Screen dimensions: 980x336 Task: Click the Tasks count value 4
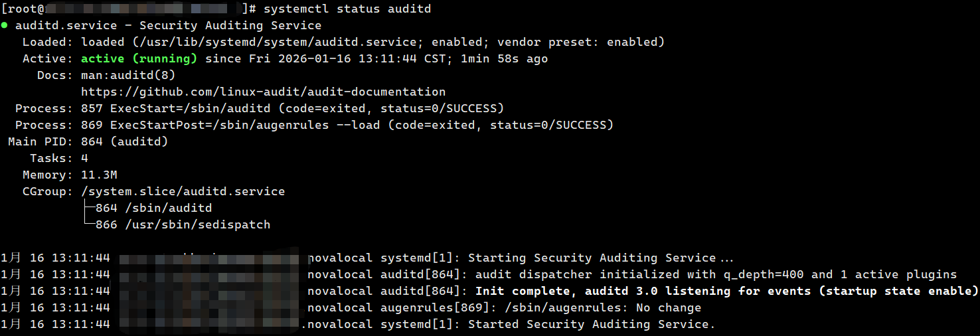pos(84,158)
